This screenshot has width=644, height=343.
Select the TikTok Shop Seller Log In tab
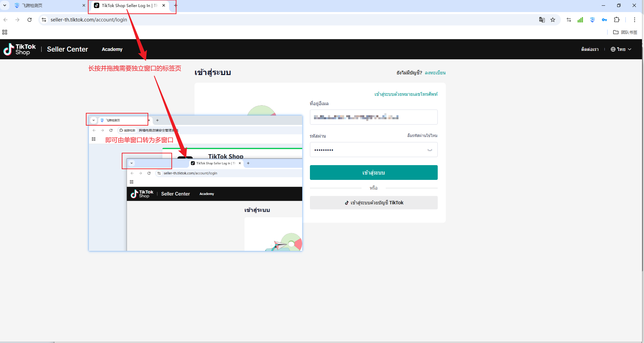[x=129, y=5]
